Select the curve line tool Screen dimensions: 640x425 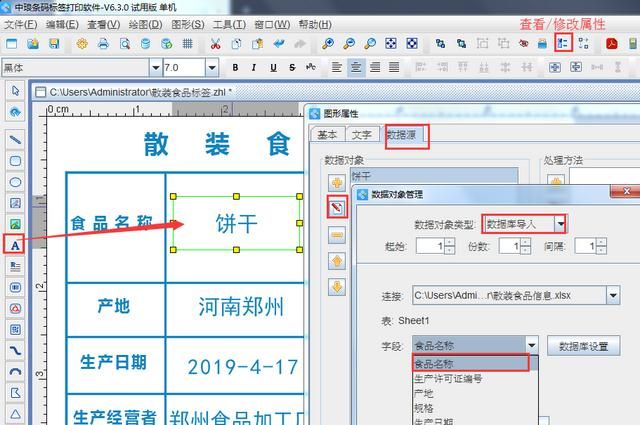15,351
